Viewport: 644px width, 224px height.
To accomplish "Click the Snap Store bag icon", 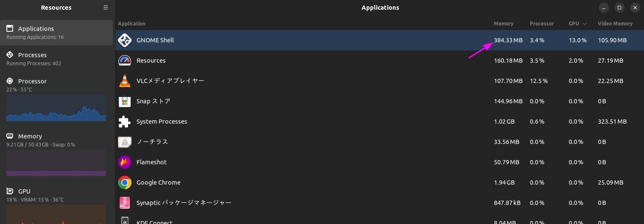I will tap(124, 101).
